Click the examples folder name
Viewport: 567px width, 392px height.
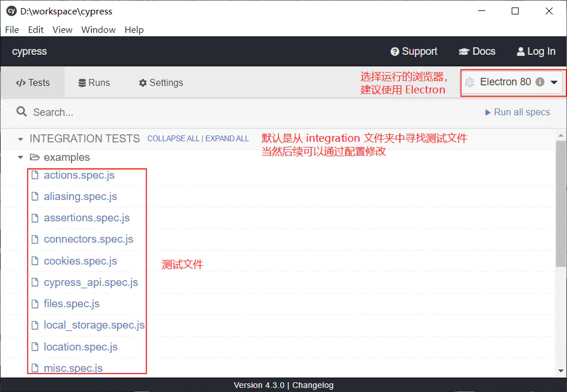pos(67,157)
